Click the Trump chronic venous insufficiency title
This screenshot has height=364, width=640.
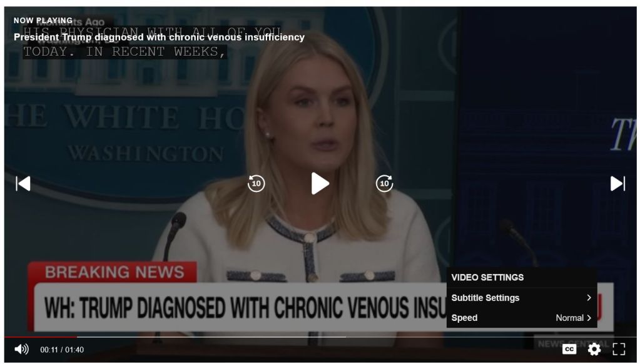(x=159, y=37)
